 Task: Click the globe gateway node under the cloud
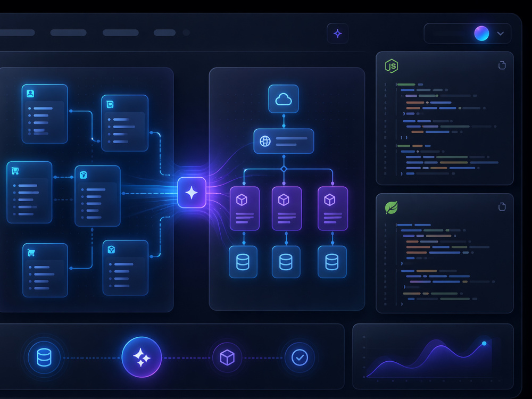(284, 141)
